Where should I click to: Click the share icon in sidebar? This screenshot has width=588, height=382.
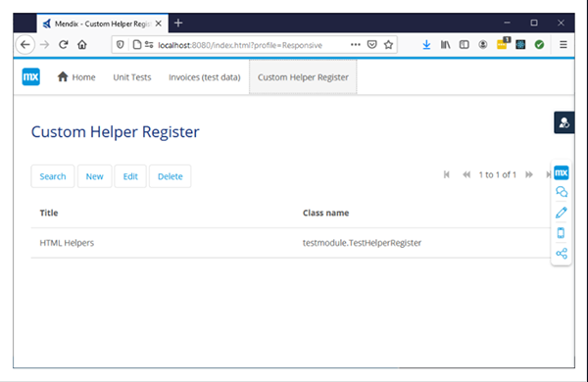tap(562, 254)
